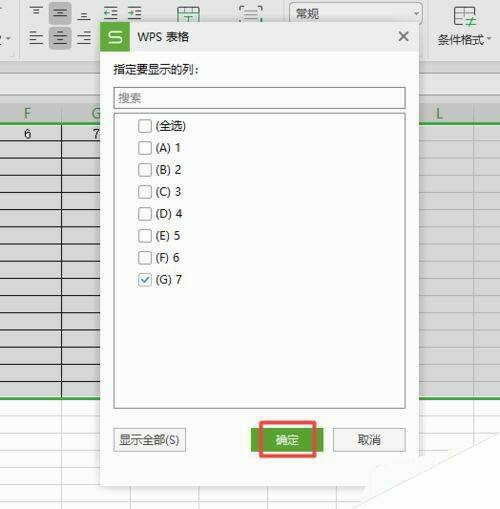Click the merge cells icon in the ribbon
Viewport: 500px width, 509px height.
[188, 14]
